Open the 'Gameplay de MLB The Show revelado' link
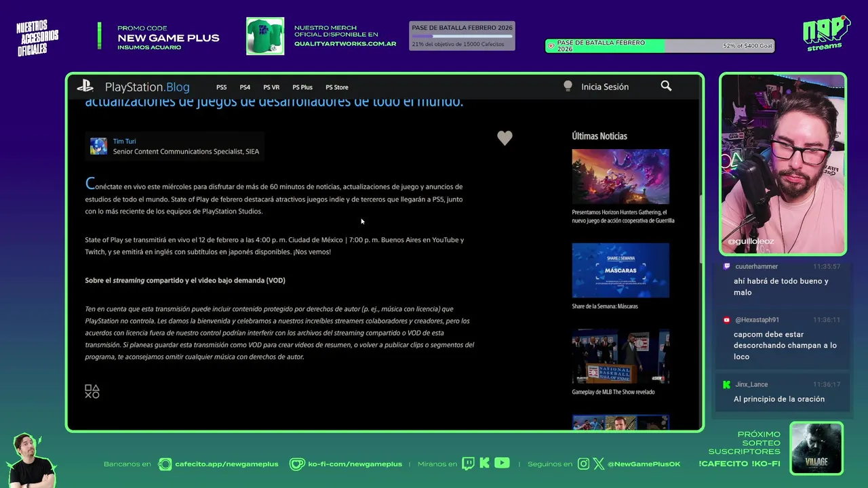Viewport: 868px width, 488px height. click(613, 392)
